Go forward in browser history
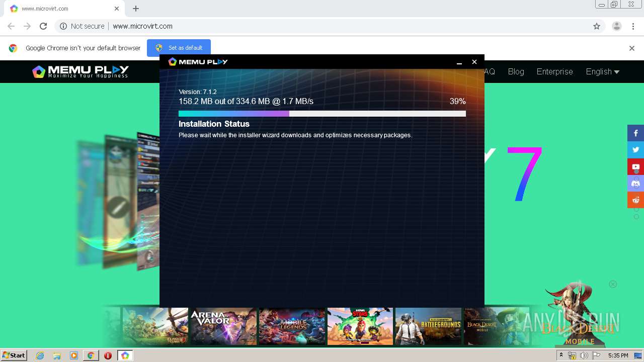This screenshot has height=362, width=644. point(27,26)
